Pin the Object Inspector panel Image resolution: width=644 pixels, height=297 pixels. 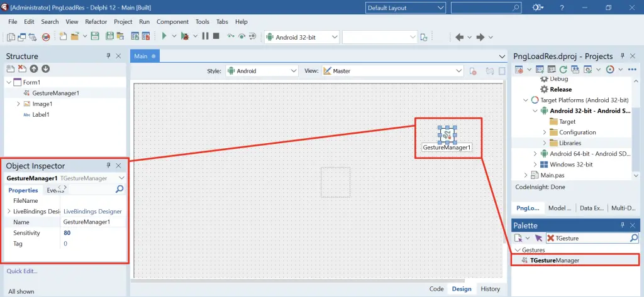pos(108,165)
